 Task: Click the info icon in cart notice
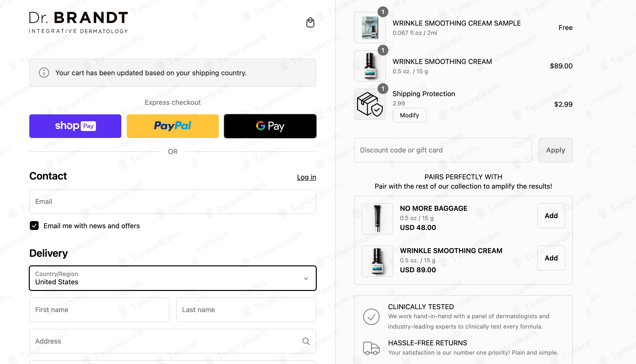44,73
